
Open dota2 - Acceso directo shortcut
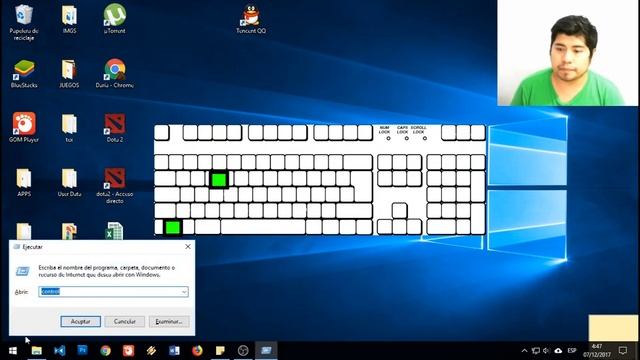coord(115,186)
